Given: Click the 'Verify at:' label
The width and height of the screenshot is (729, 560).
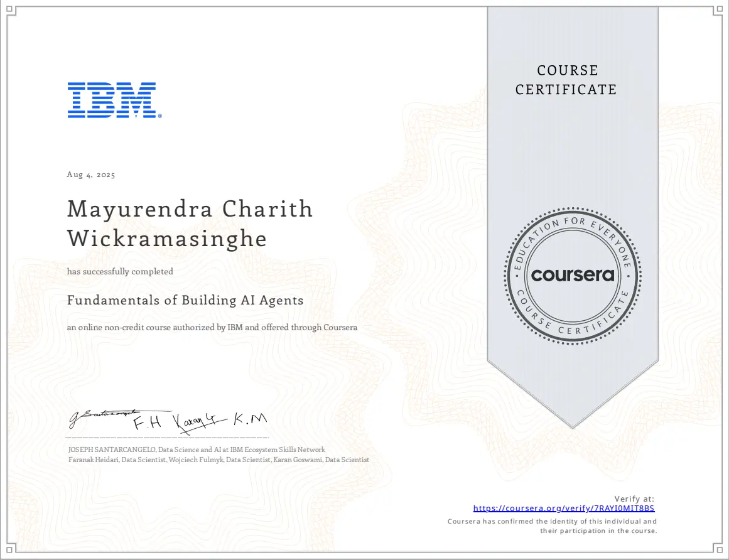Looking at the screenshot, I should click(634, 498).
